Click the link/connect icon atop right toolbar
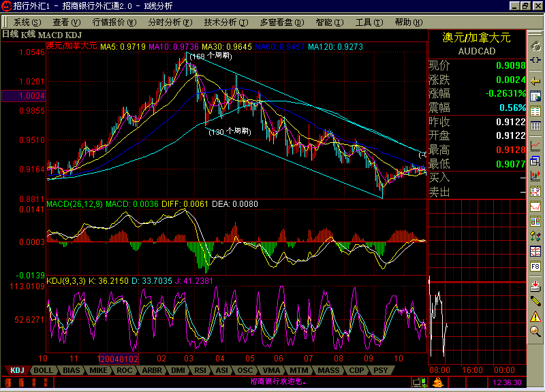The height and width of the screenshot is (392, 545). tap(535, 46)
